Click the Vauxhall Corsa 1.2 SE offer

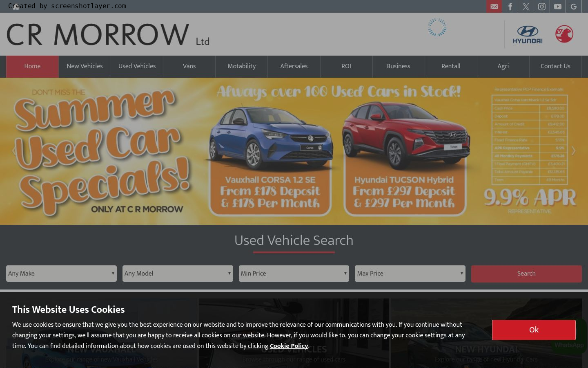270,159
